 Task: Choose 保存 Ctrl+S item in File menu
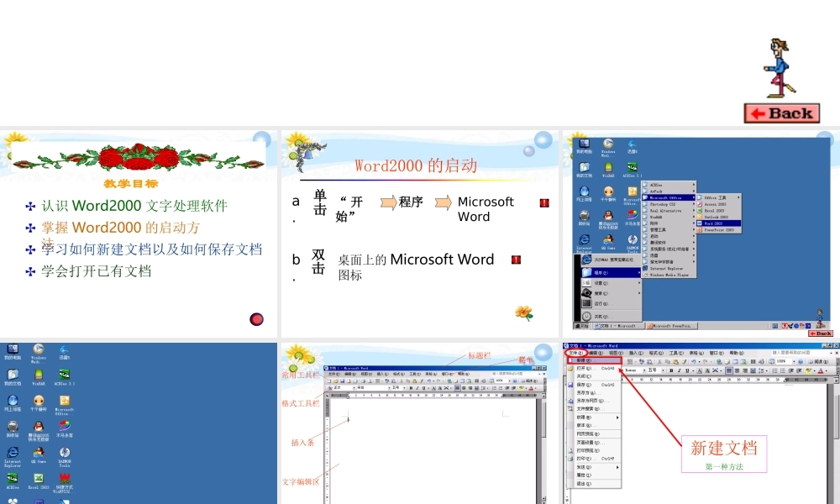click(x=595, y=385)
